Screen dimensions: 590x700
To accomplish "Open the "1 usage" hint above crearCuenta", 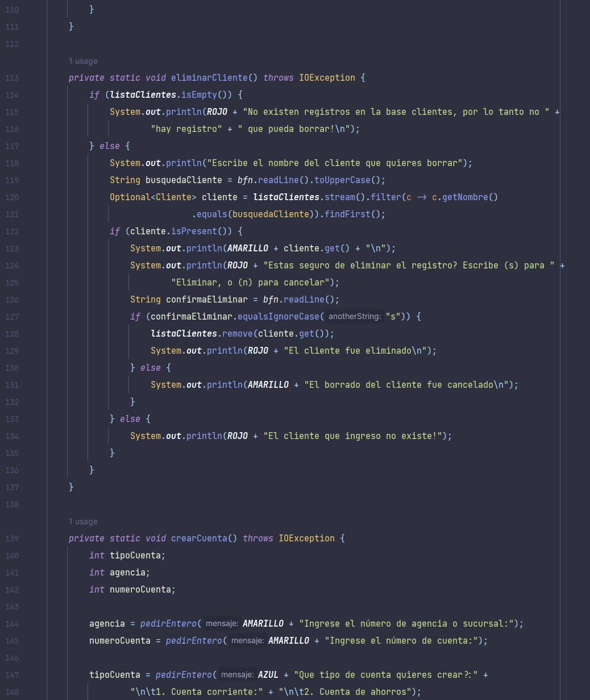I will pyautogui.click(x=83, y=521).
